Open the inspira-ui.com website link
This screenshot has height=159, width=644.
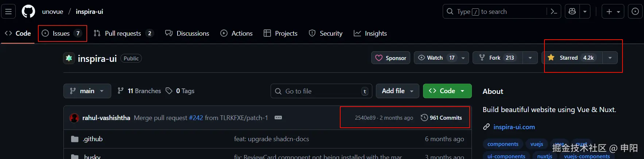point(514,127)
